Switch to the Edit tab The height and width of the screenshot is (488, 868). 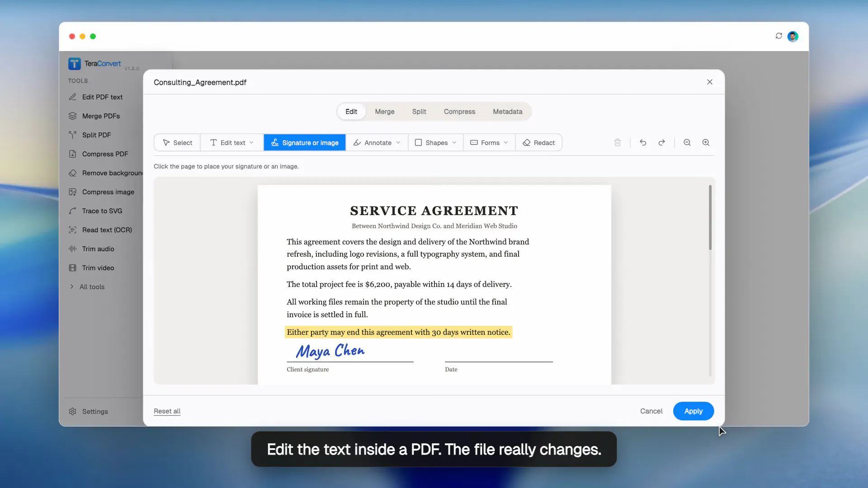point(351,112)
